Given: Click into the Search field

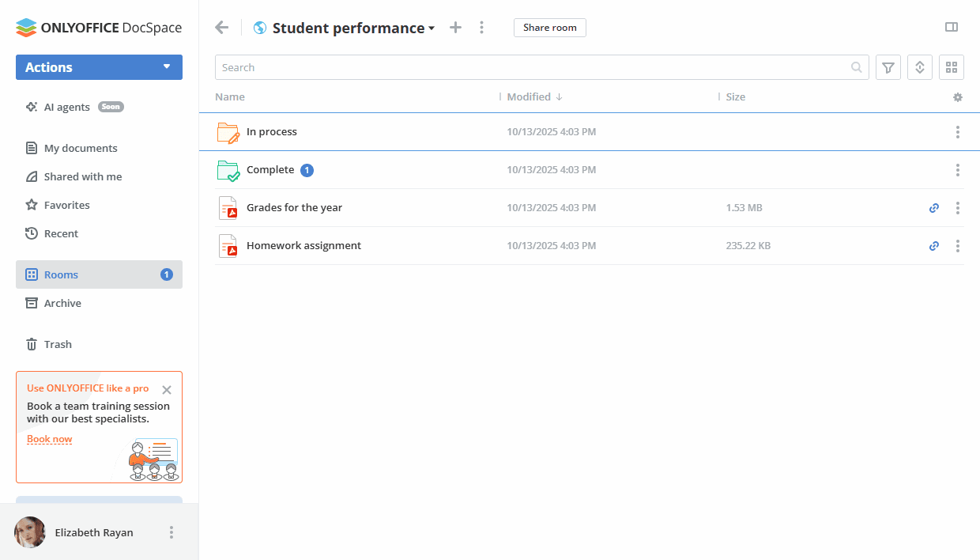Looking at the screenshot, I should coord(530,68).
